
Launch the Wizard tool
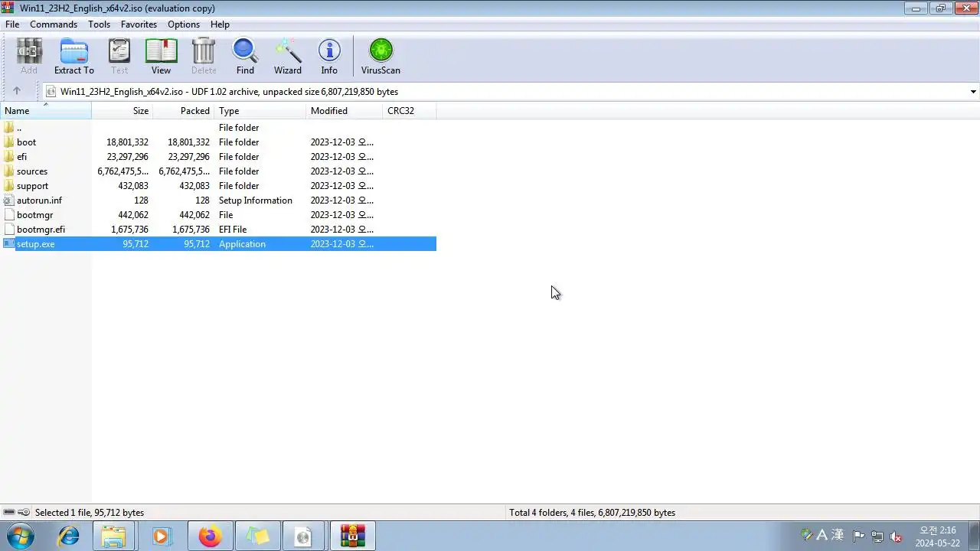pyautogui.click(x=288, y=57)
